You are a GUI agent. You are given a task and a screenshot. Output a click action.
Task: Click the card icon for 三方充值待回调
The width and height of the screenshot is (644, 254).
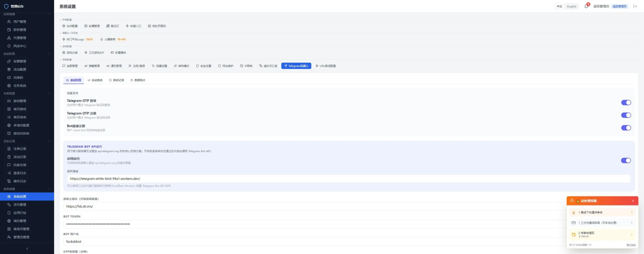coord(574,223)
